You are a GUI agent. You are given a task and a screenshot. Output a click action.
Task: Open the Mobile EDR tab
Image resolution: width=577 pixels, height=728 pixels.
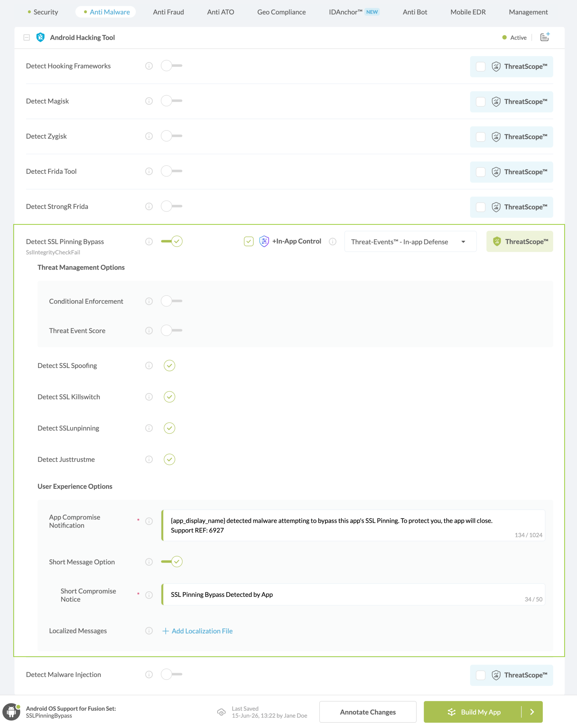[468, 12]
